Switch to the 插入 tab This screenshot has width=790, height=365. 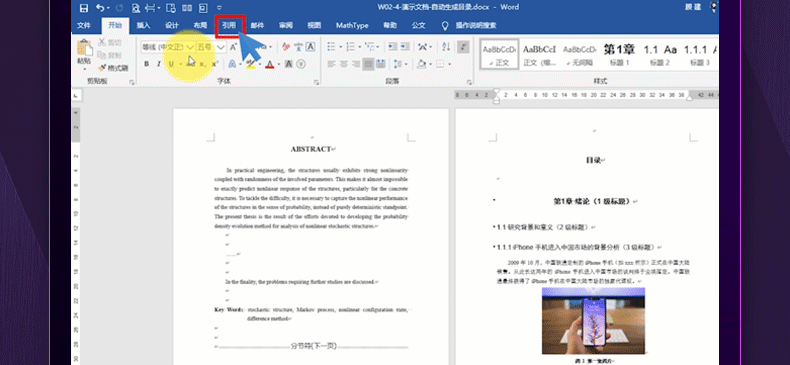pyautogui.click(x=143, y=26)
